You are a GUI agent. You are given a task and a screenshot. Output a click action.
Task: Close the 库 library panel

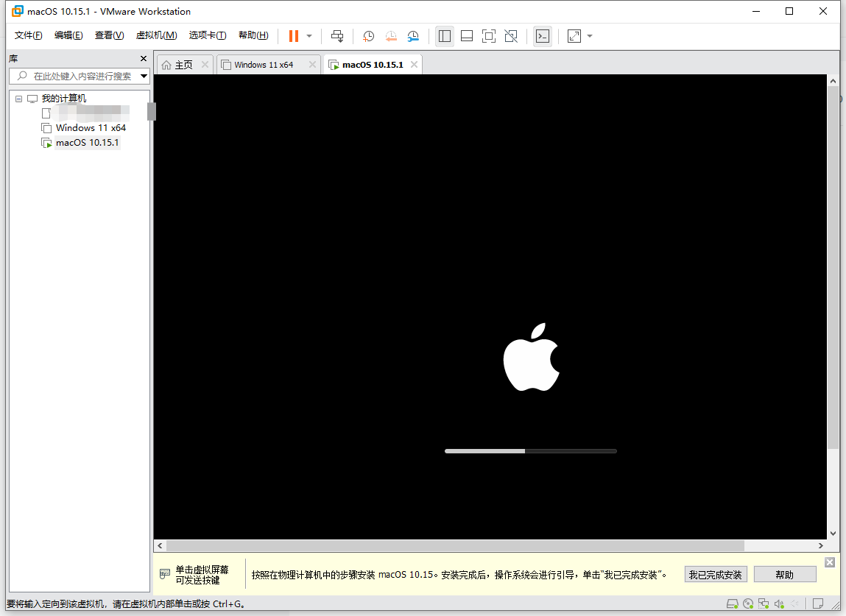pyautogui.click(x=144, y=58)
